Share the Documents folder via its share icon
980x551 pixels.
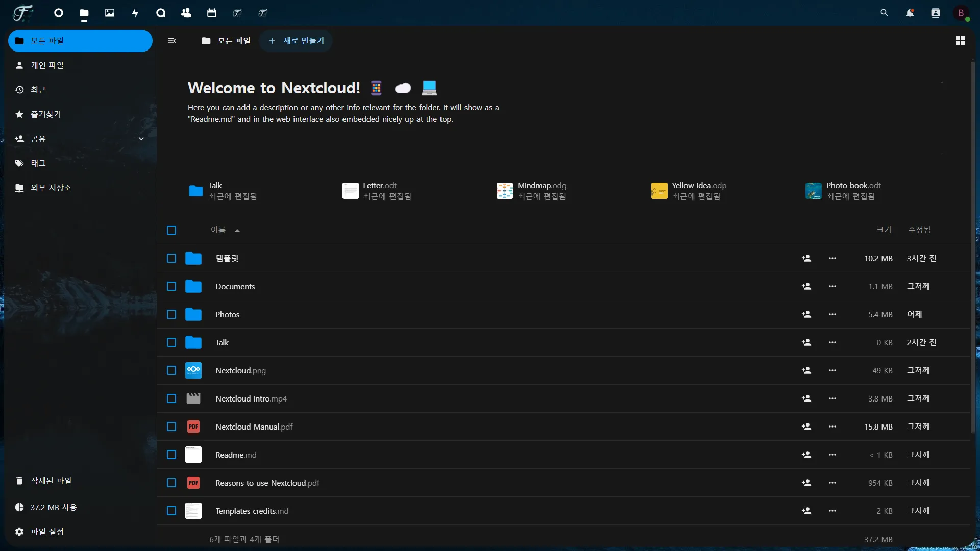click(807, 286)
